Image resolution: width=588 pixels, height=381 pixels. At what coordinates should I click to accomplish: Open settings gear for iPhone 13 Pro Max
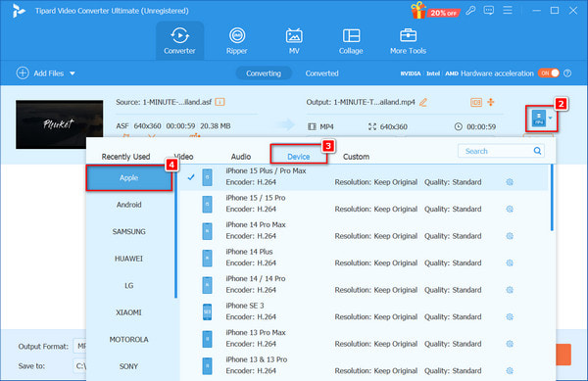click(x=510, y=344)
